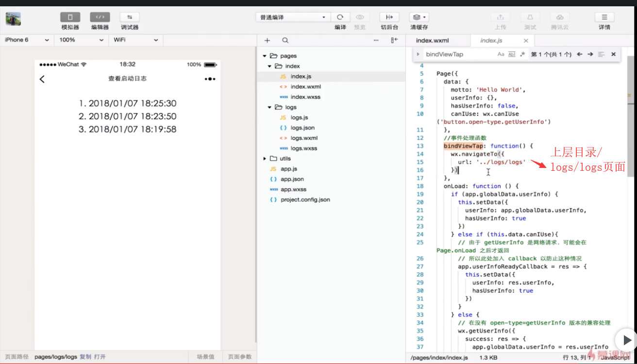Expand the replace toggle arrow in find bar

(418, 54)
